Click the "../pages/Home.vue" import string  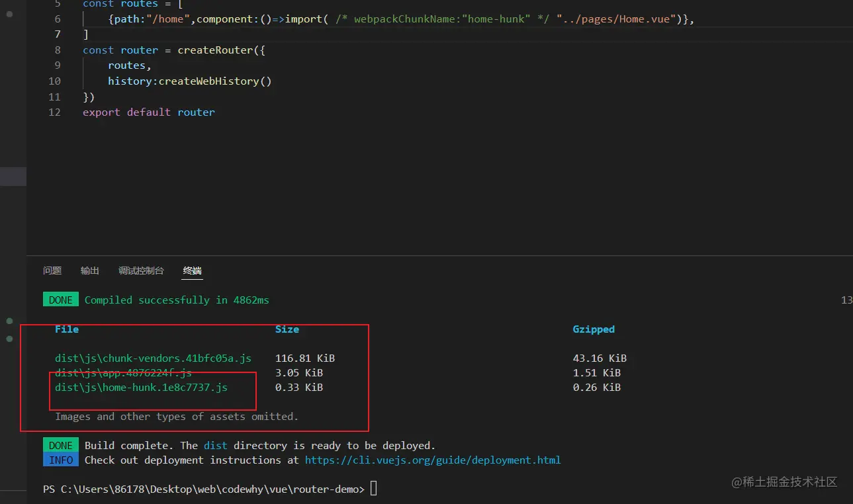tap(617, 19)
